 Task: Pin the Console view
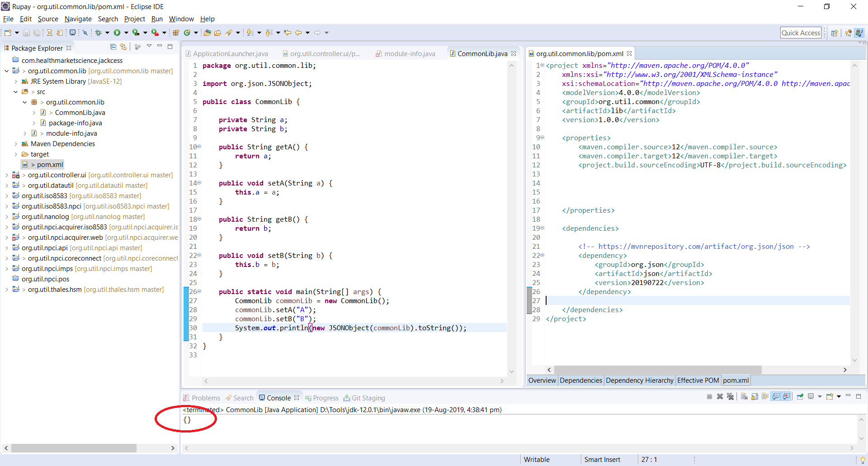pyautogui.click(x=800, y=397)
